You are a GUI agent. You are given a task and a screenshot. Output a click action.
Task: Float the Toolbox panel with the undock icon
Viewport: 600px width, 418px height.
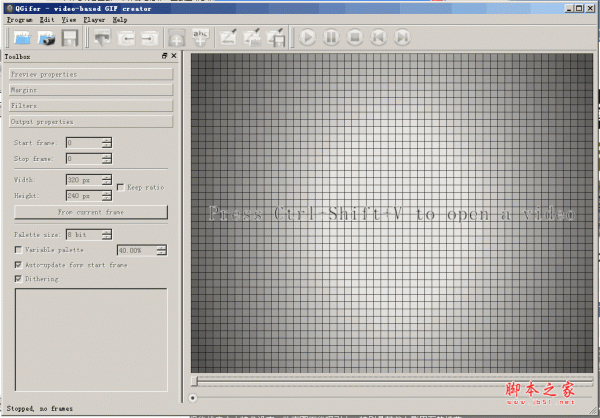click(165, 56)
